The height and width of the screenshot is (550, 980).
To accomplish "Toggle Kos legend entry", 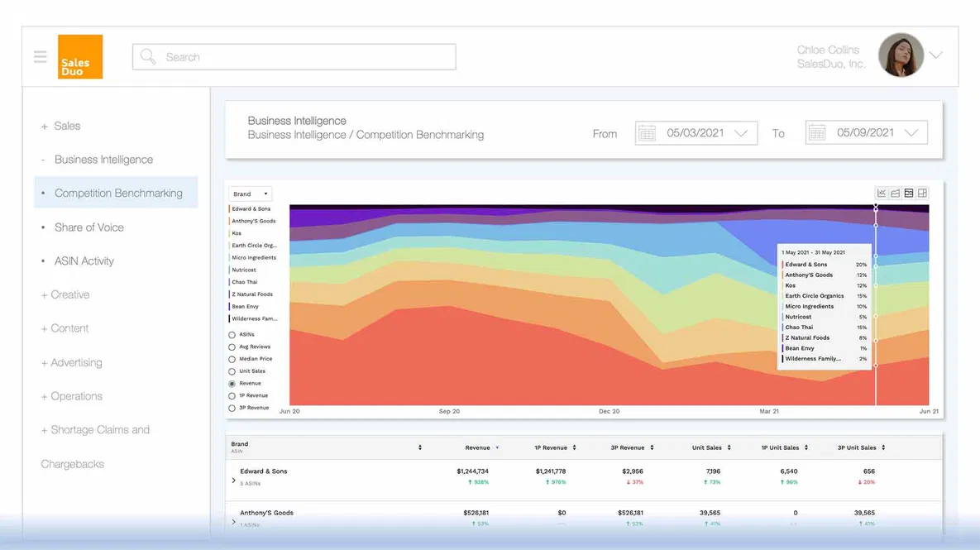I will [x=235, y=233].
